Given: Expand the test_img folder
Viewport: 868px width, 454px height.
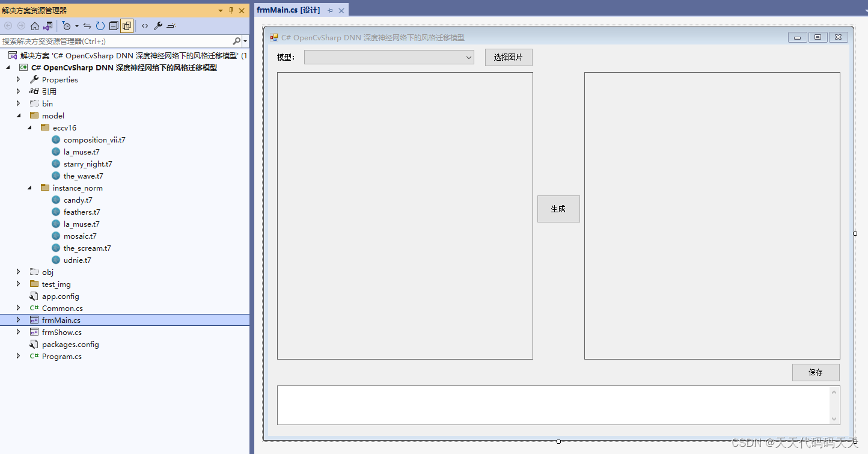Looking at the screenshot, I should pos(18,284).
